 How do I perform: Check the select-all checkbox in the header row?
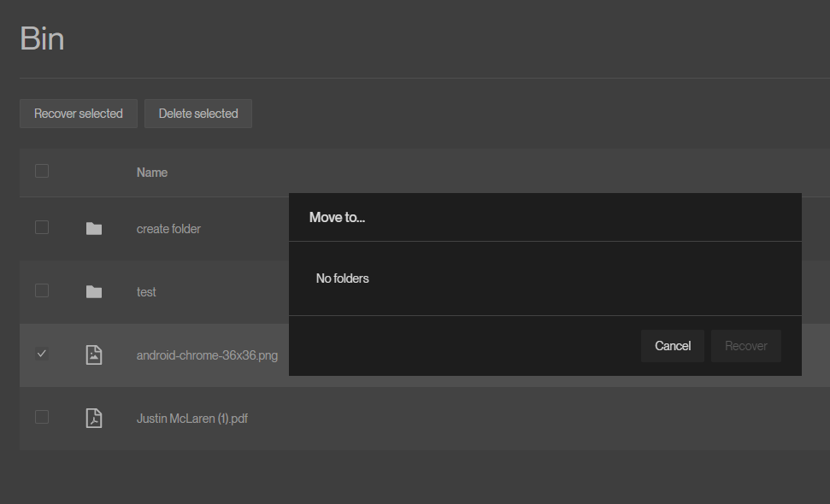pos(42,171)
